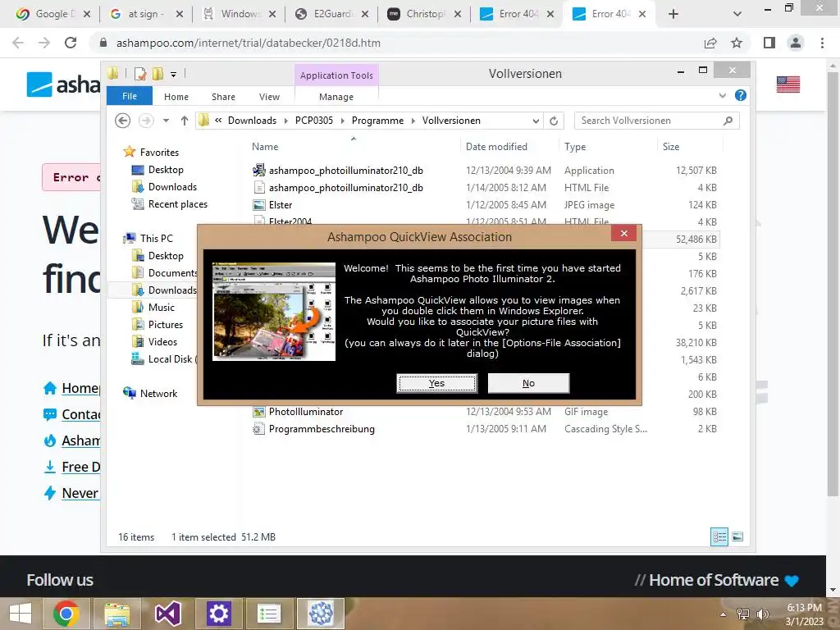The height and width of the screenshot is (630, 840).
Task: Click Chrome address bar URL
Action: click(248, 43)
